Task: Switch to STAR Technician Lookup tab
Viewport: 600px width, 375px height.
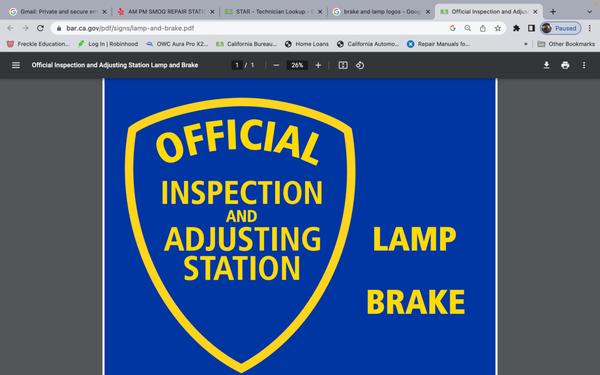Action: (273, 12)
